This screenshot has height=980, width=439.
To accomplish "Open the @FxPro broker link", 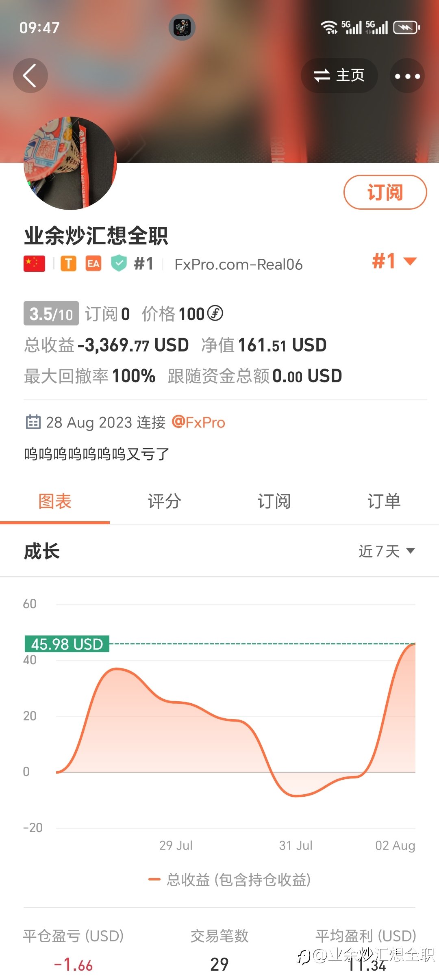I will [198, 423].
